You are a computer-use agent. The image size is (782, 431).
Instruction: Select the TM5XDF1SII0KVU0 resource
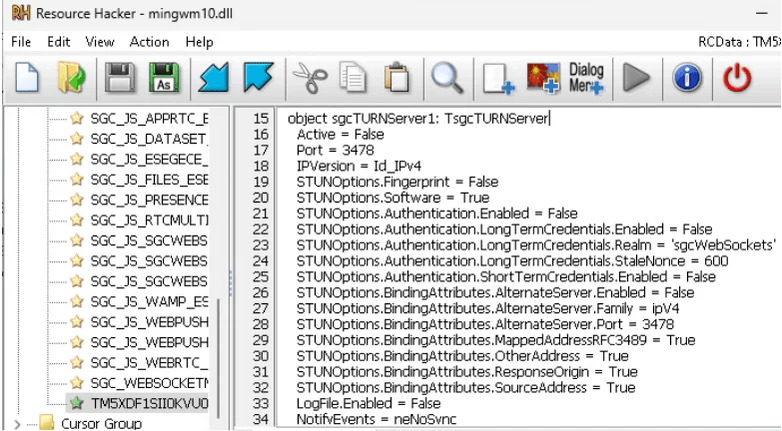(x=149, y=403)
